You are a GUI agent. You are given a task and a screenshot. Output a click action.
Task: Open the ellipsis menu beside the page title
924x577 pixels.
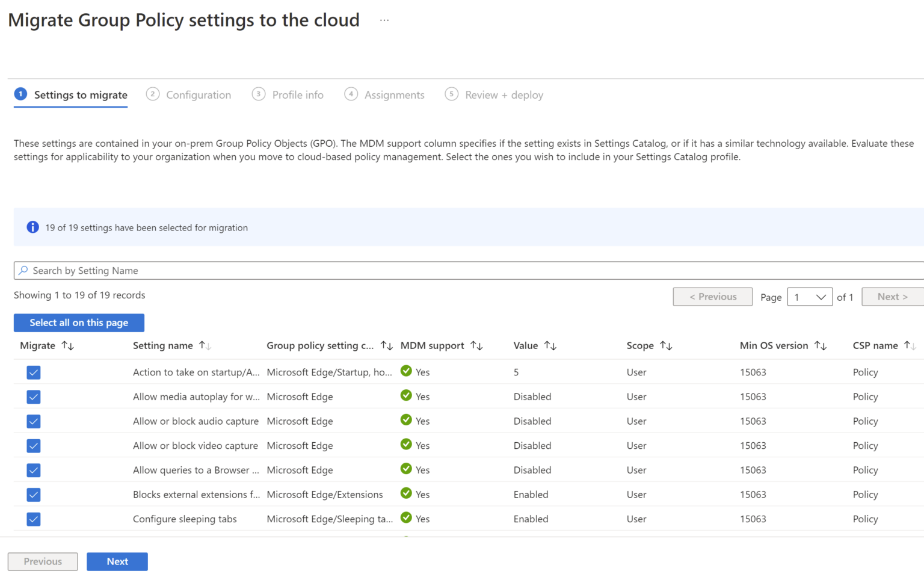pyautogui.click(x=384, y=19)
